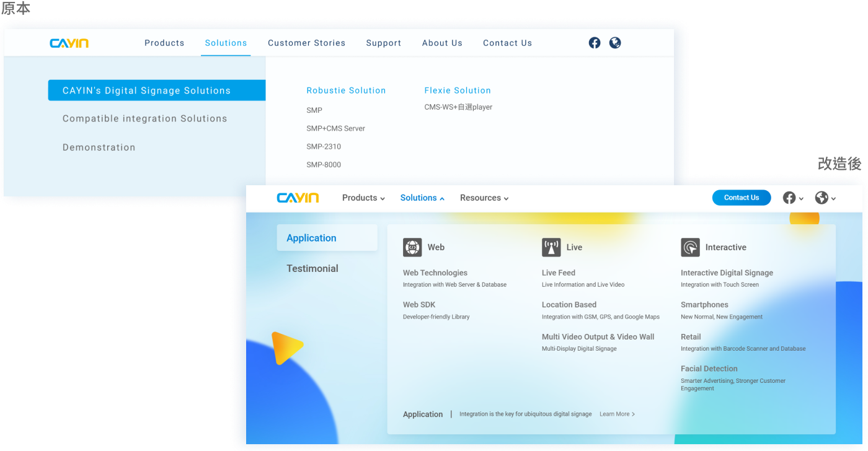Open the Retail link

point(691,337)
